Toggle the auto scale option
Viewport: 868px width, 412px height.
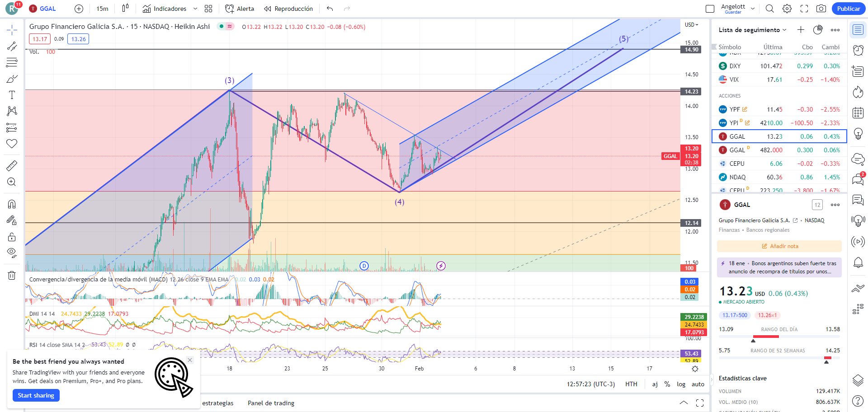[x=698, y=384]
